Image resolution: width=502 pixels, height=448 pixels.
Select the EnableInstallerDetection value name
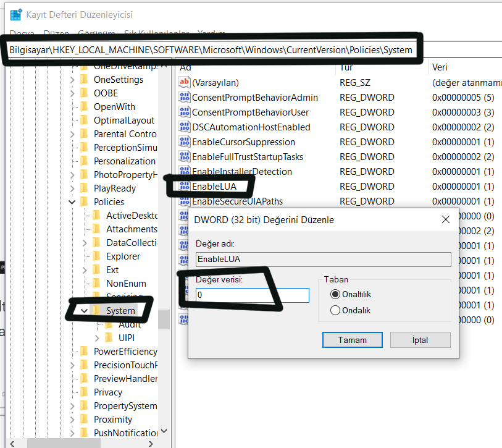pos(241,172)
